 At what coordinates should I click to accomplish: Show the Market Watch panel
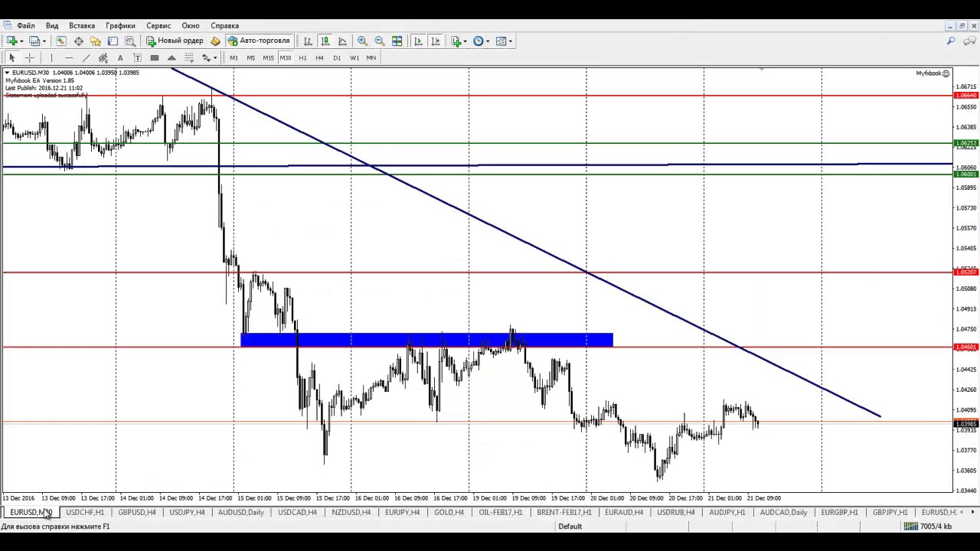(x=61, y=41)
